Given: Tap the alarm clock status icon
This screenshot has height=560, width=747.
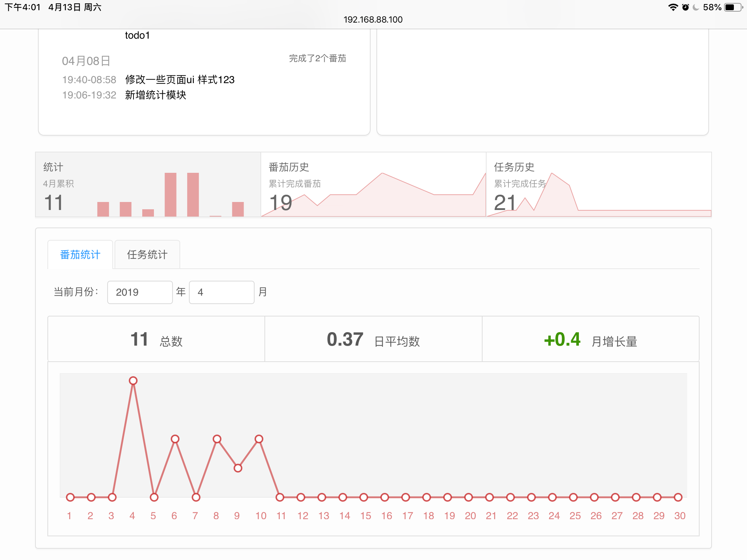Looking at the screenshot, I should 685,7.
